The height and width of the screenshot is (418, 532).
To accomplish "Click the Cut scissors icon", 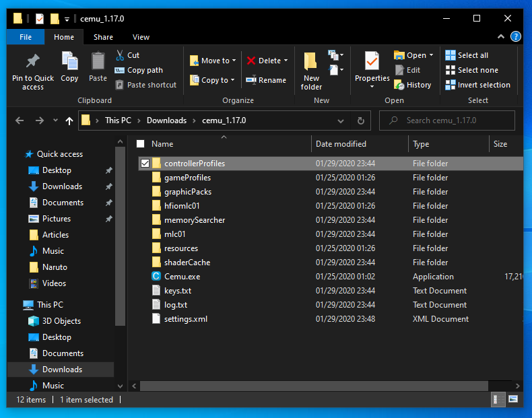I will 120,55.
